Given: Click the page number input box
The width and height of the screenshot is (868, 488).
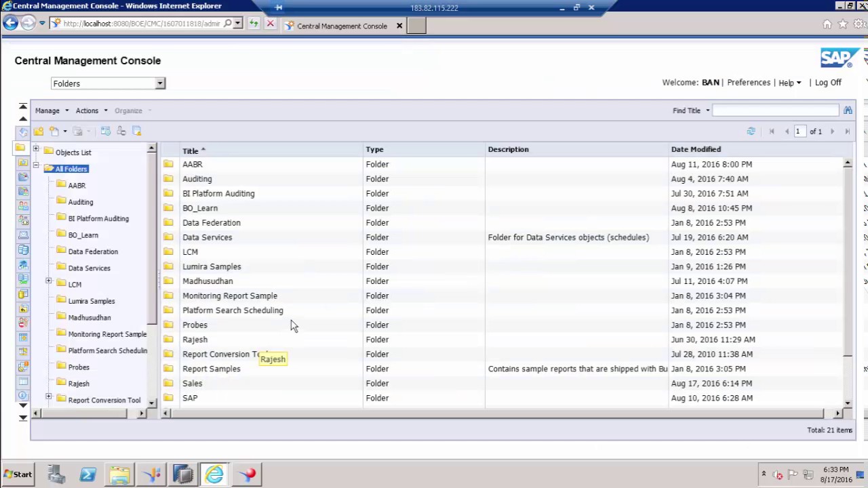Looking at the screenshot, I should [800, 131].
